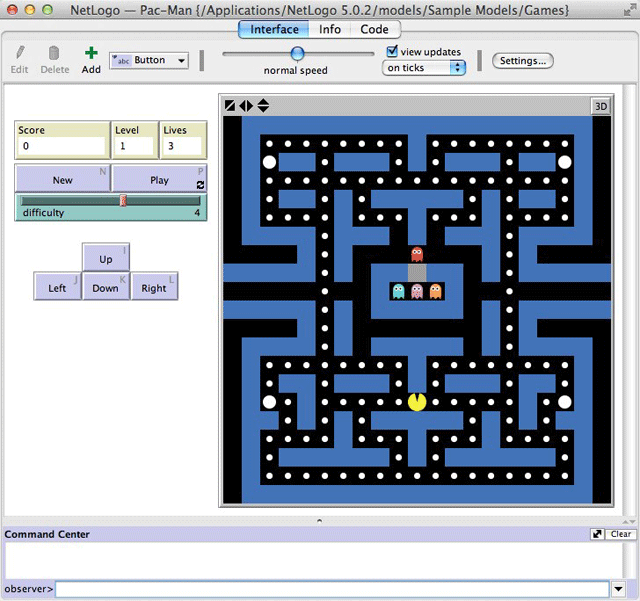Click the Command Center popout arrow icon

[x=597, y=534]
